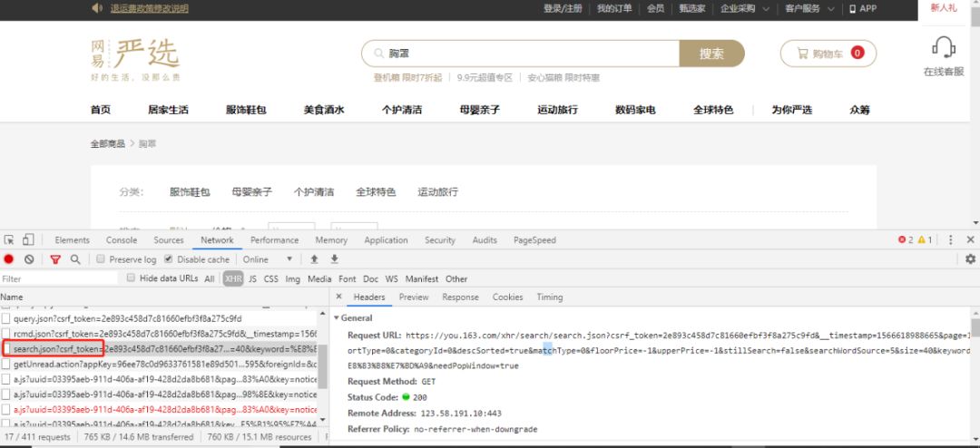This screenshot has width=980, height=448.
Task: Open the Preview tab of the request
Action: coord(414,297)
